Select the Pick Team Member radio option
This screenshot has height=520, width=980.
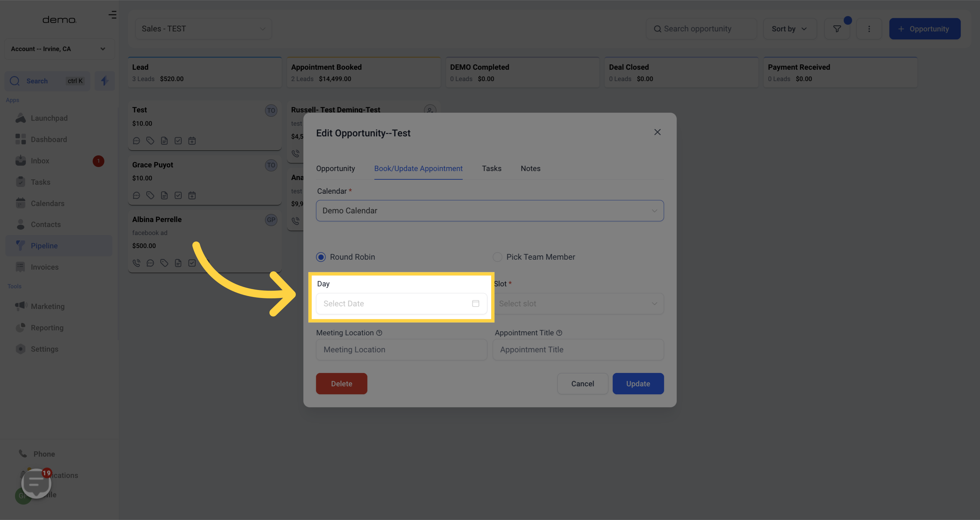(497, 257)
